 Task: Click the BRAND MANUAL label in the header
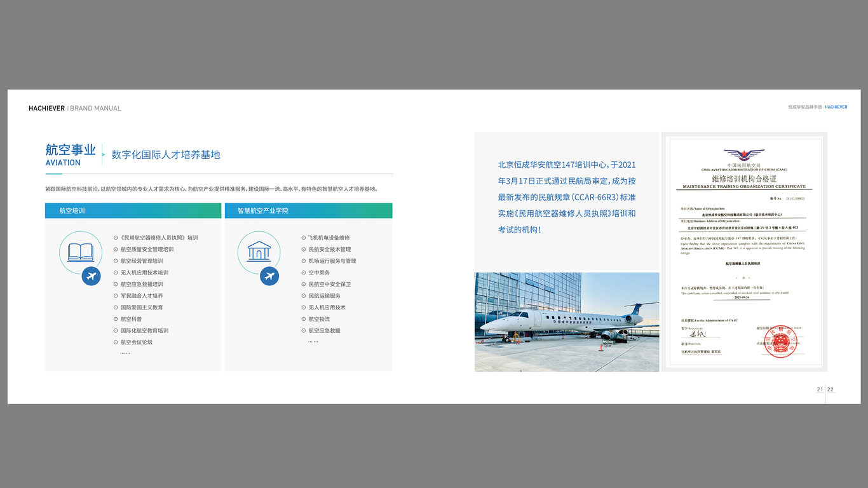95,109
